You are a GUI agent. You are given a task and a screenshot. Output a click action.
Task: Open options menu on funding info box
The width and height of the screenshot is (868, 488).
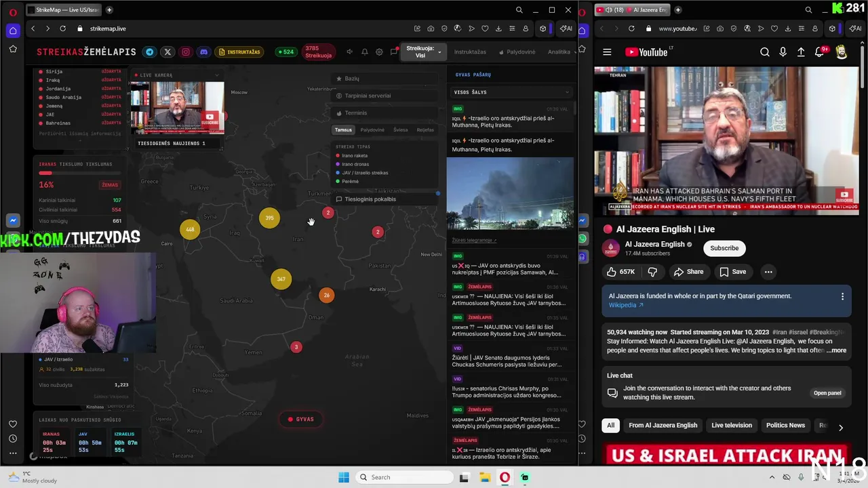click(842, 297)
